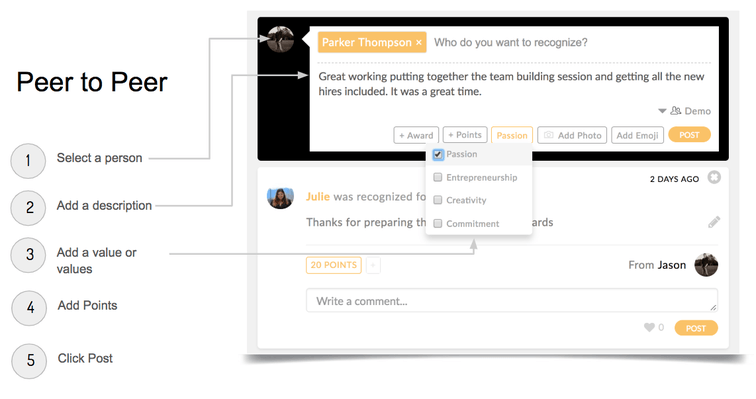
Task: Click the Write a comment field
Action: 512,301
